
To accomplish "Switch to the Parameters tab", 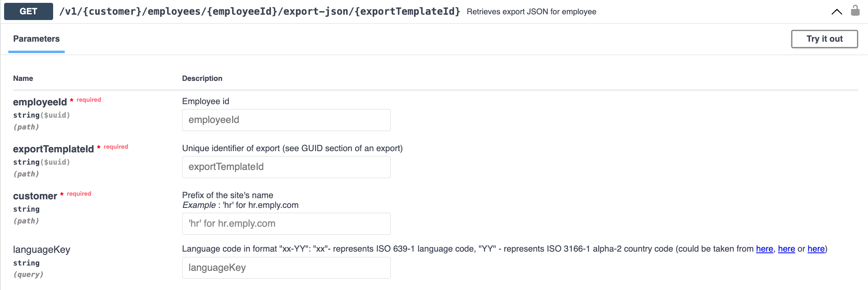I will [x=36, y=39].
